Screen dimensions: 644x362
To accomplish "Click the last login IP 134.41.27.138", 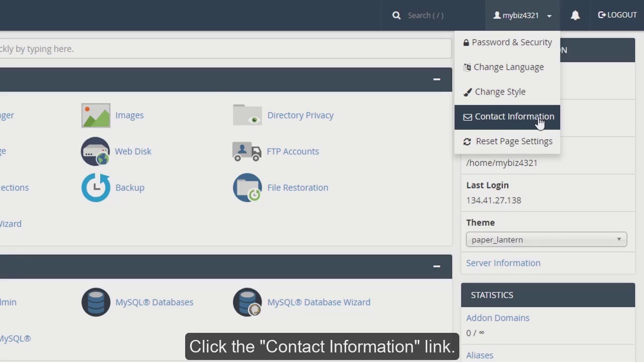I will [494, 200].
